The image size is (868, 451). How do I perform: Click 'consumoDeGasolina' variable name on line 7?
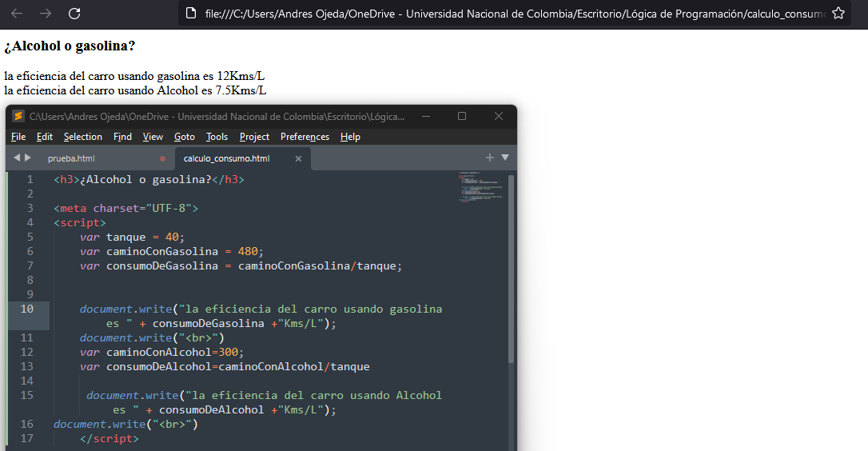pyautogui.click(x=162, y=266)
